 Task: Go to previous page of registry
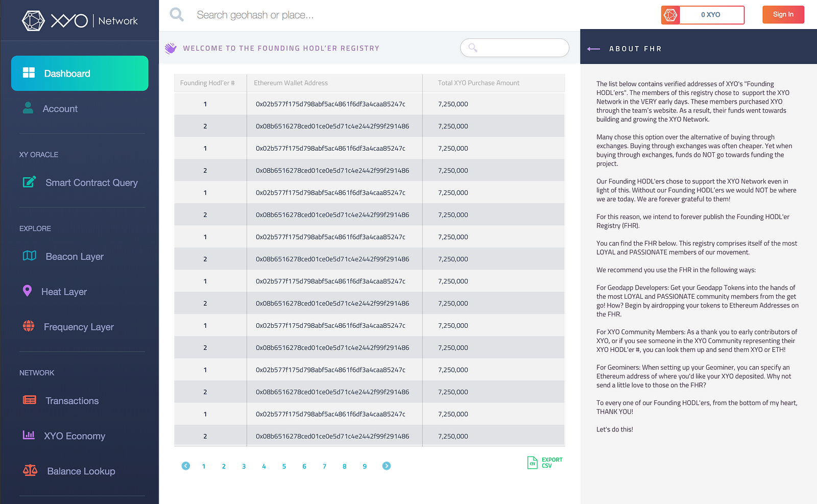[186, 466]
